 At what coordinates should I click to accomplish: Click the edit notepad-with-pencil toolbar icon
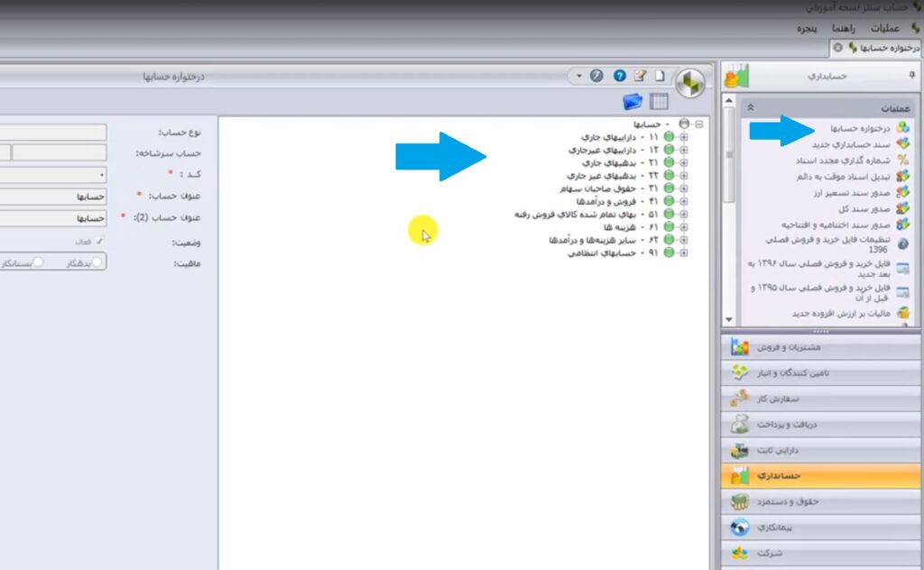(x=640, y=76)
